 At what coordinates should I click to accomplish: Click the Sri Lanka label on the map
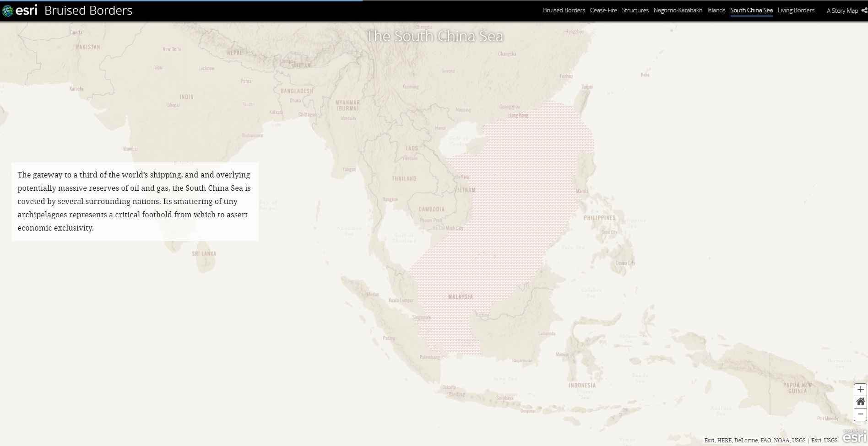(x=204, y=253)
